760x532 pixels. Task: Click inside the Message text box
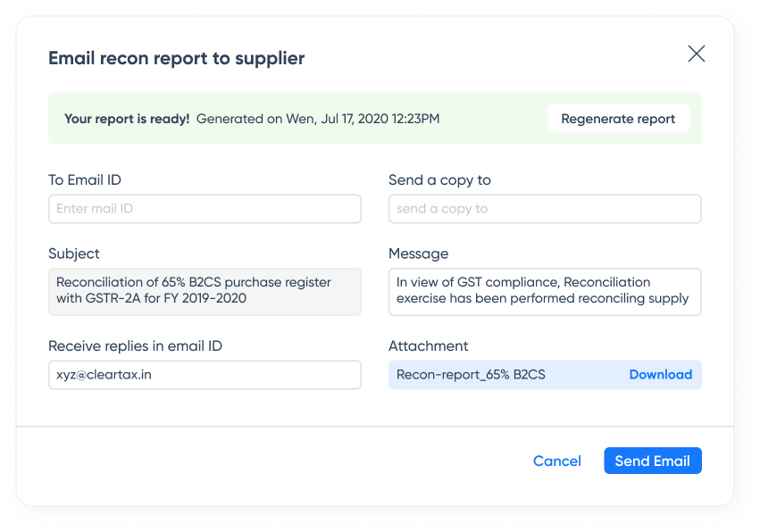(x=545, y=291)
